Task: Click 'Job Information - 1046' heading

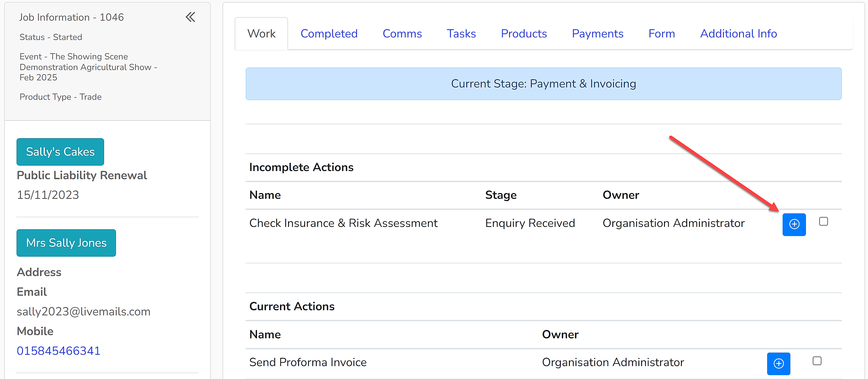Action: tap(71, 17)
